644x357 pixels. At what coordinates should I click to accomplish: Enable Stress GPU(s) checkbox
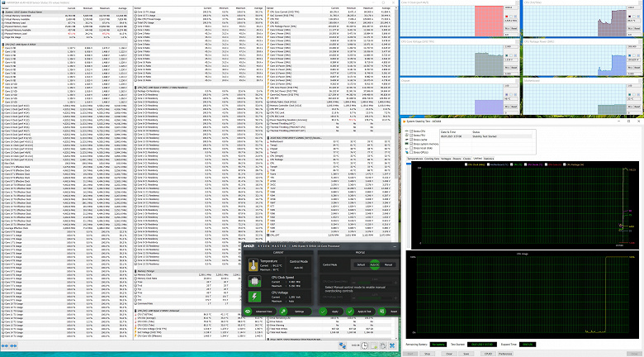(411, 152)
